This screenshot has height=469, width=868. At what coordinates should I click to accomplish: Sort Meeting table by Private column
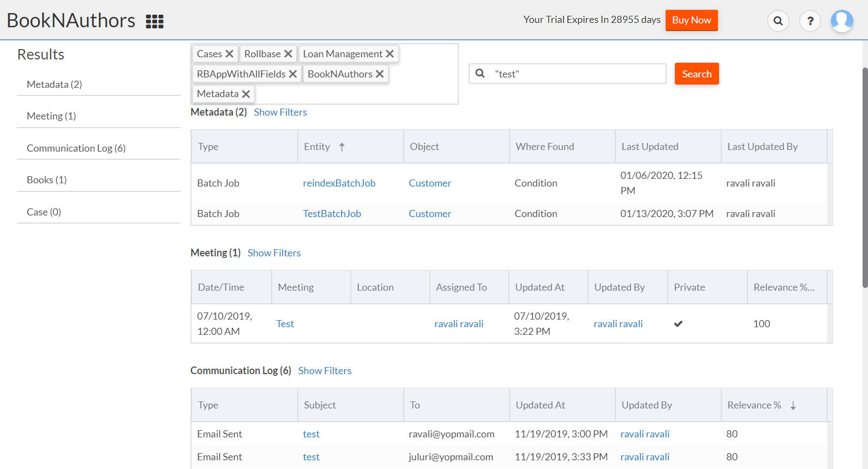click(x=708, y=287)
